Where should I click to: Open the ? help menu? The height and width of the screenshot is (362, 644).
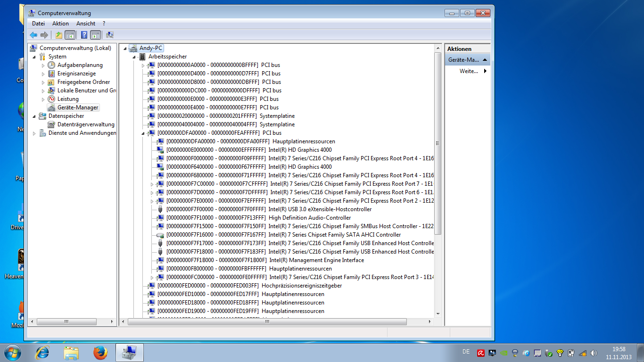pos(104,23)
